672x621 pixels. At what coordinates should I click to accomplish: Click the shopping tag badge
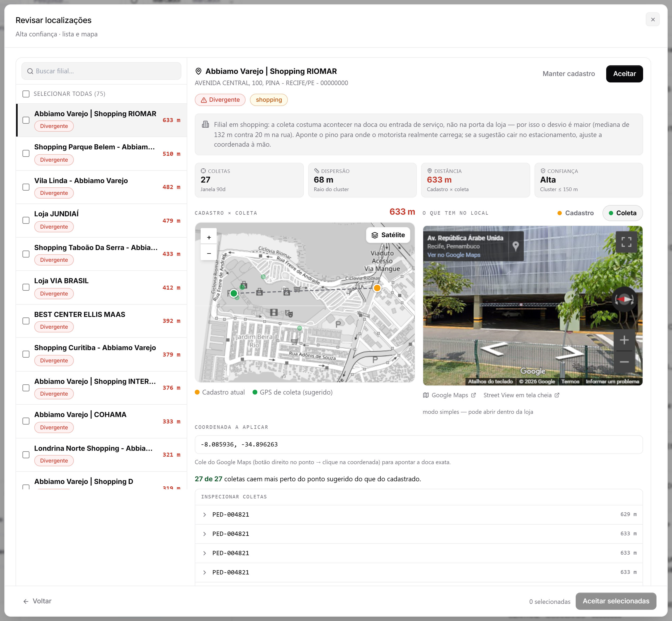(x=269, y=100)
